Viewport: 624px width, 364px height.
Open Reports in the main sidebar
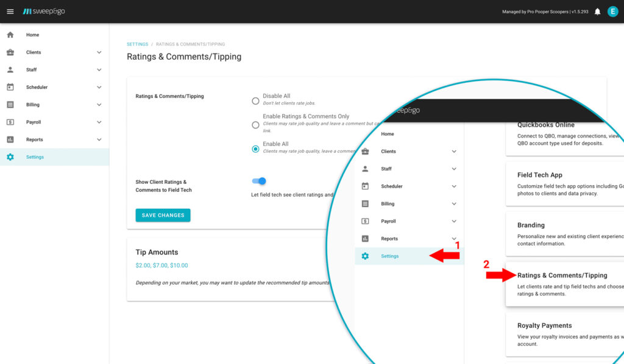click(35, 139)
